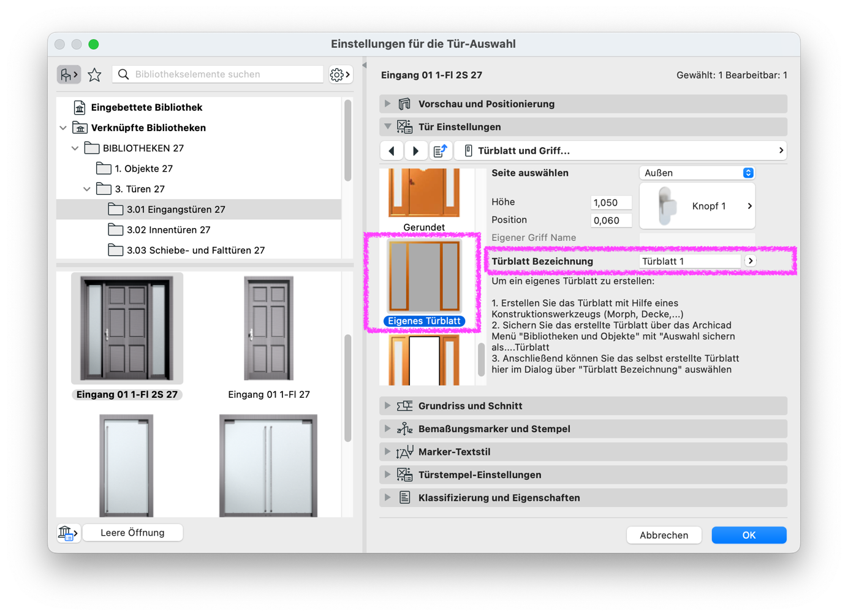Viewport: 848px width, 616px height.
Task: Collapse 3. Türen 27 folder chevron
Action: tap(87, 189)
